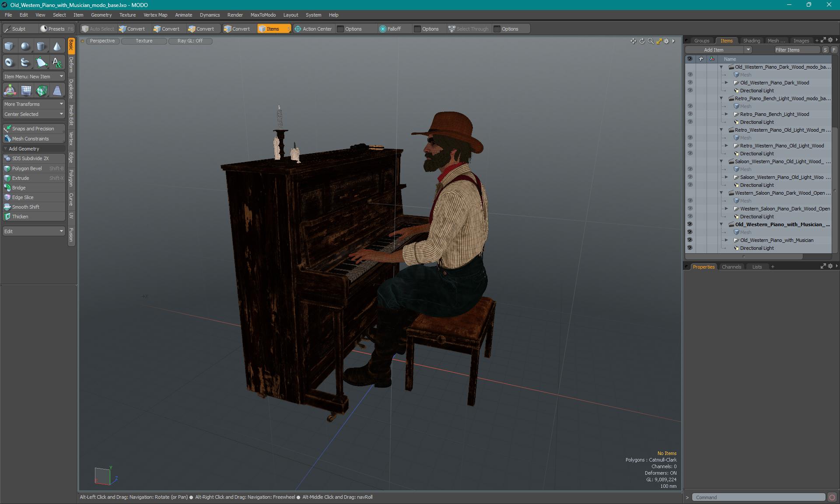The width and height of the screenshot is (840, 504).
Task: Expand the Old_Western_Piano_Dark_Wood folder item
Action: tap(726, 83)
